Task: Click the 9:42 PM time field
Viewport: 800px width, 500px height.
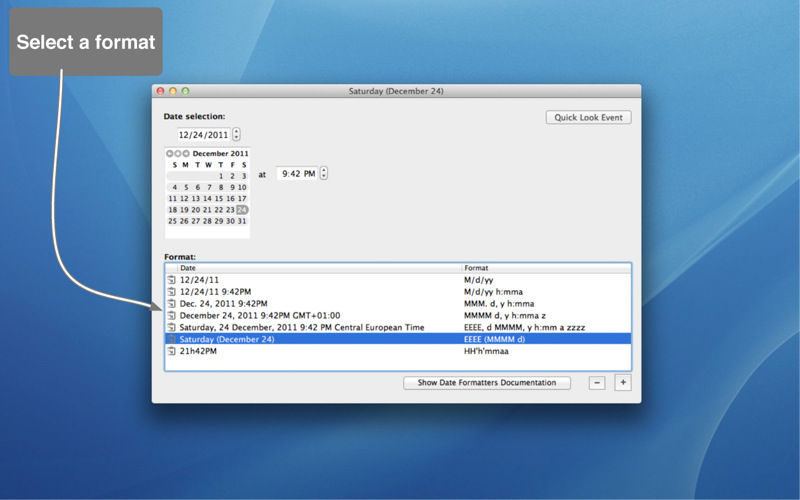Action: click(x=297, y=173)
